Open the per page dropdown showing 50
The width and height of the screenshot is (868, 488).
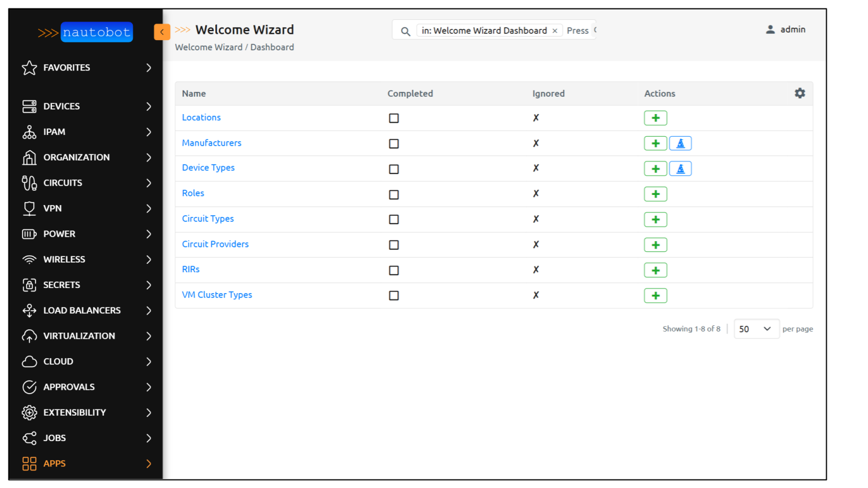(756, 328)
